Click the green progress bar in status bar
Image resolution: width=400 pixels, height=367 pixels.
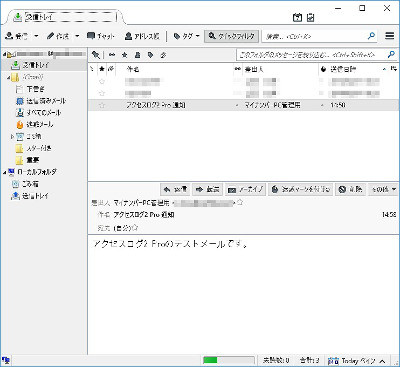[228, 360]
